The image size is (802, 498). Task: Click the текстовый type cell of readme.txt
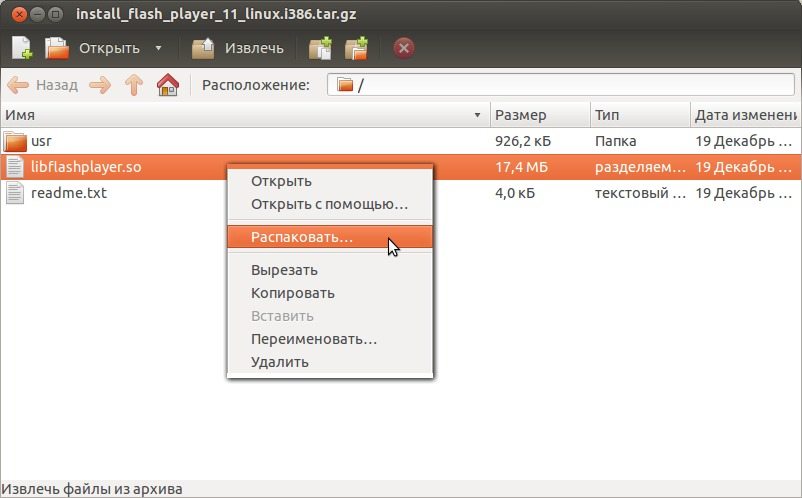(x=640, y=193)
